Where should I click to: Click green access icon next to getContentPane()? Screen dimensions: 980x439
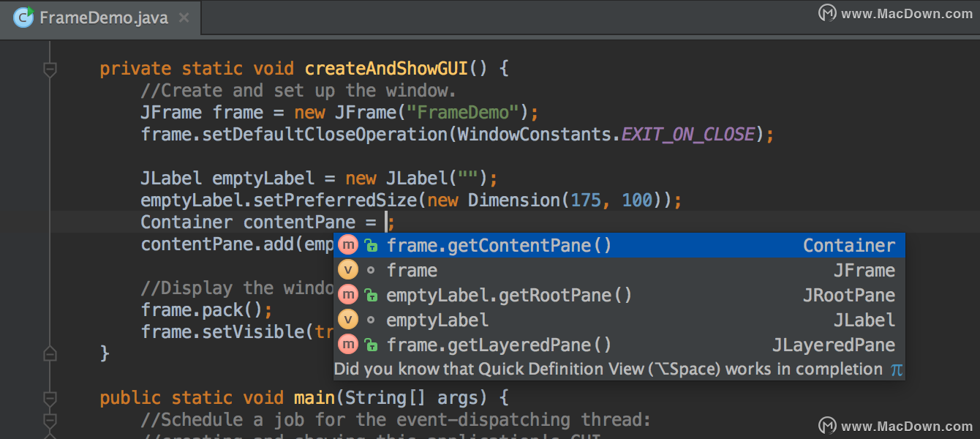pos(371,245)
